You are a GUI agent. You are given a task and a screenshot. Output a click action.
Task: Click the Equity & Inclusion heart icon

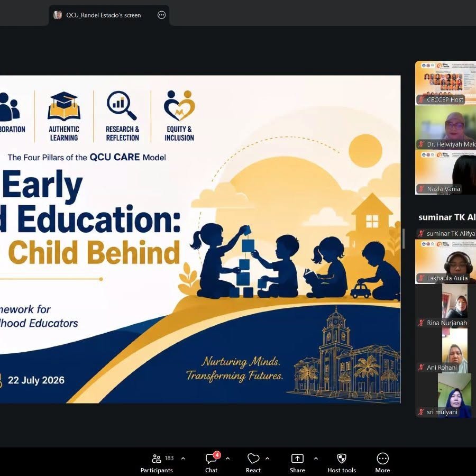179,105
